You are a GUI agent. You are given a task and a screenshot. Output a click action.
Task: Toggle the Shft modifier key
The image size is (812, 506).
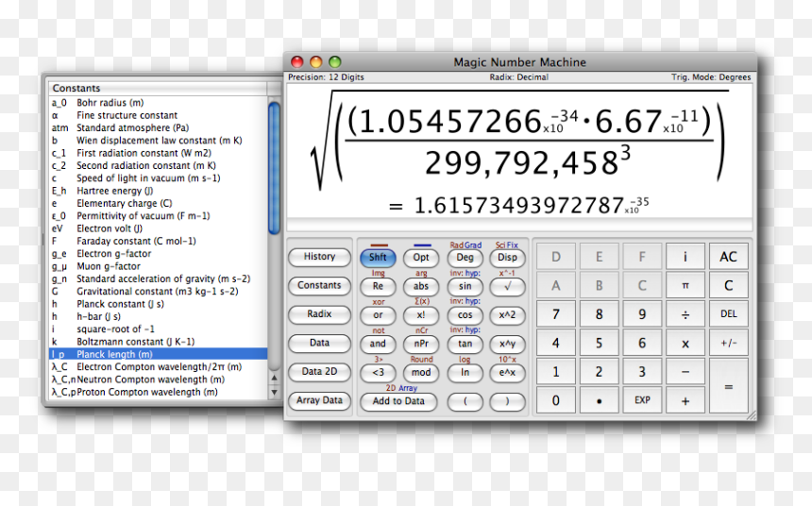[378, 257]
